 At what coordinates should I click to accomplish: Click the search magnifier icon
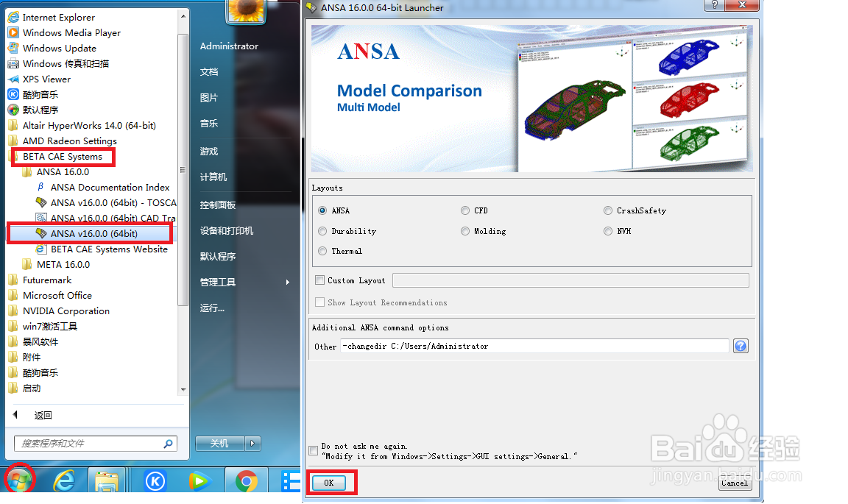pos(168,444)
